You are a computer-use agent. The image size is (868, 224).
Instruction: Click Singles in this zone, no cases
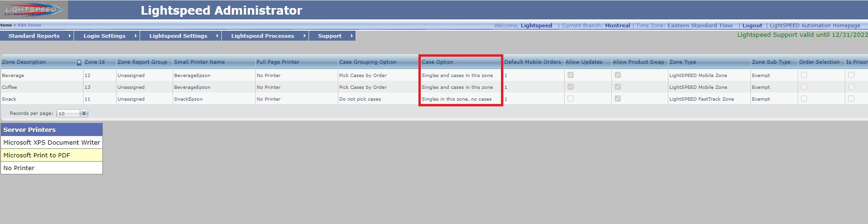click(457, 99)
